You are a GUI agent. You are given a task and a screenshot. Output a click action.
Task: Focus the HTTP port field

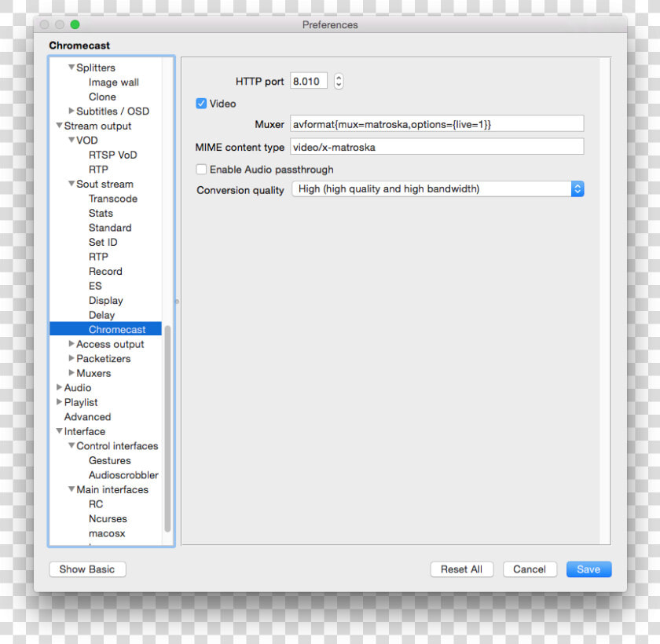(x=309, y=81)
